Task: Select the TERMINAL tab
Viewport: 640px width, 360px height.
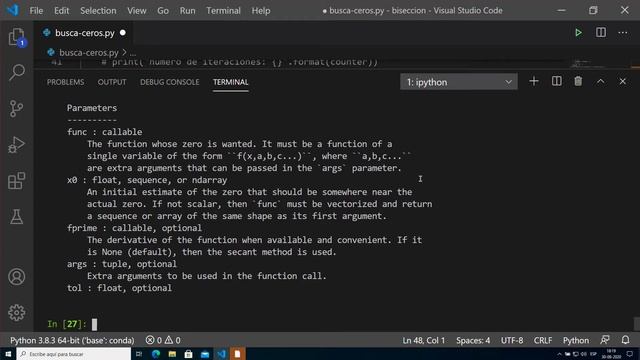Action: tap(231, 82)
